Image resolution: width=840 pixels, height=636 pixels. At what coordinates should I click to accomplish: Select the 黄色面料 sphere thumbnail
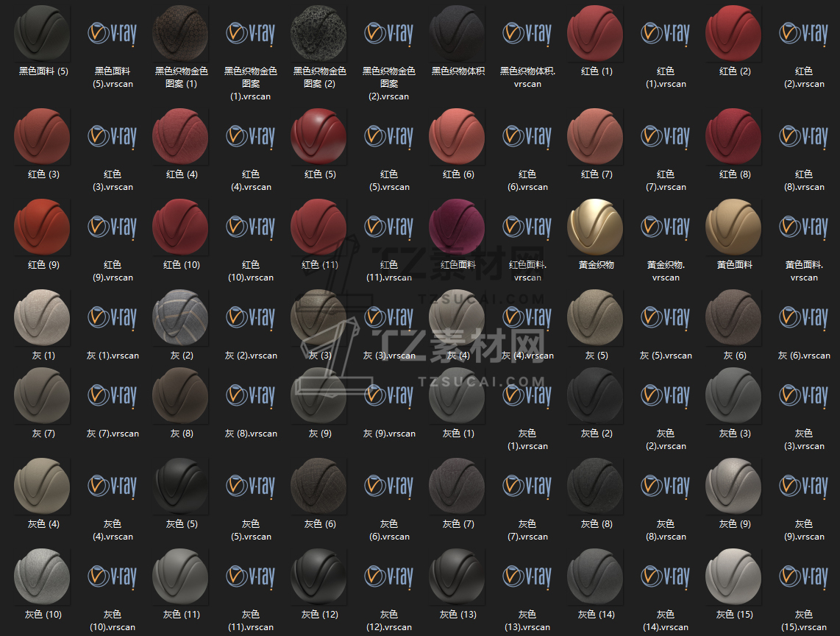(x=733, y=227)
